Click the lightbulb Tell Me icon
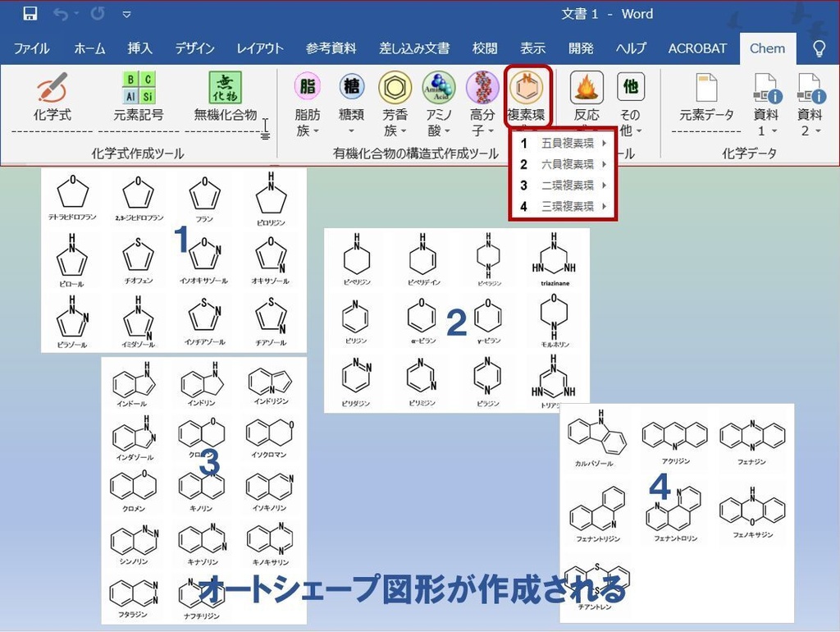This screenshot has width=840, height=632. [819, 48]
